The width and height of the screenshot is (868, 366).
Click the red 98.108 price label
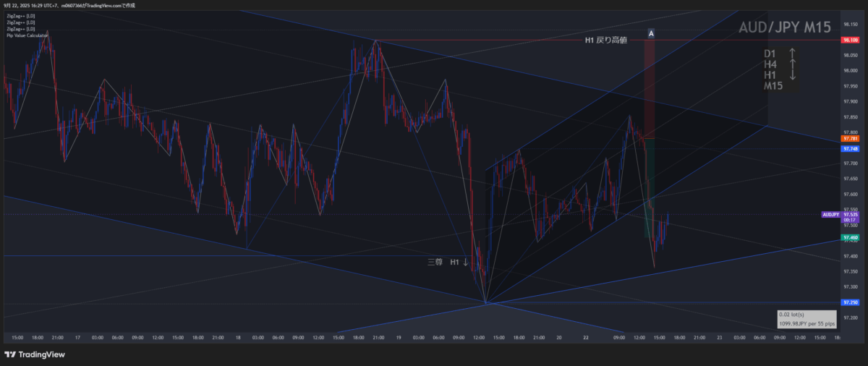pos(850,41)
